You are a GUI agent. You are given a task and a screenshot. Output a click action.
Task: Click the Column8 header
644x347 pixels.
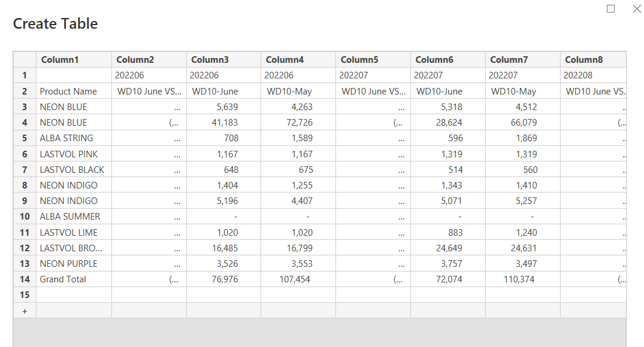[593, 59]
